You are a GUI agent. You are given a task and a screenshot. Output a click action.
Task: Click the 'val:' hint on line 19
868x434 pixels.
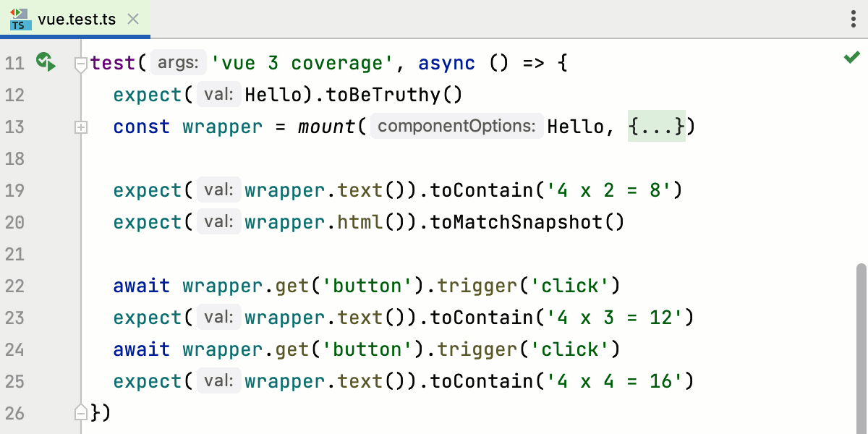point(218,190)
